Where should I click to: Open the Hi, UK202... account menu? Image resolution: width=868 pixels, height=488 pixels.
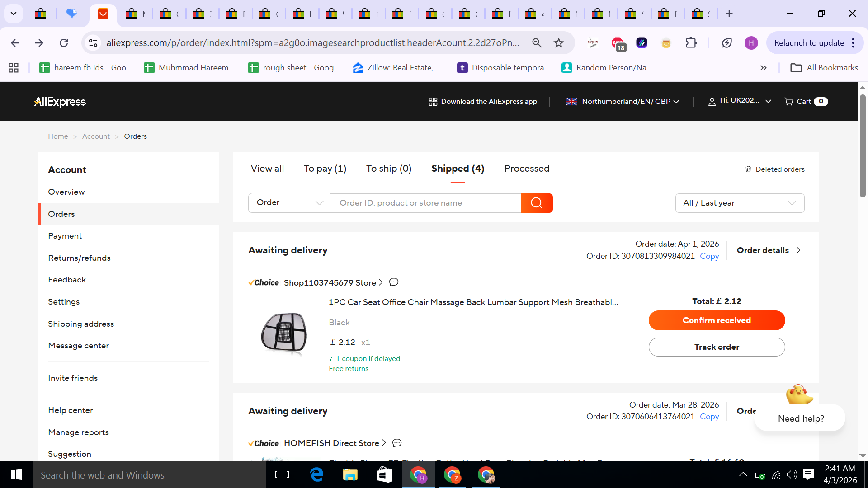[x=739, y=101]
